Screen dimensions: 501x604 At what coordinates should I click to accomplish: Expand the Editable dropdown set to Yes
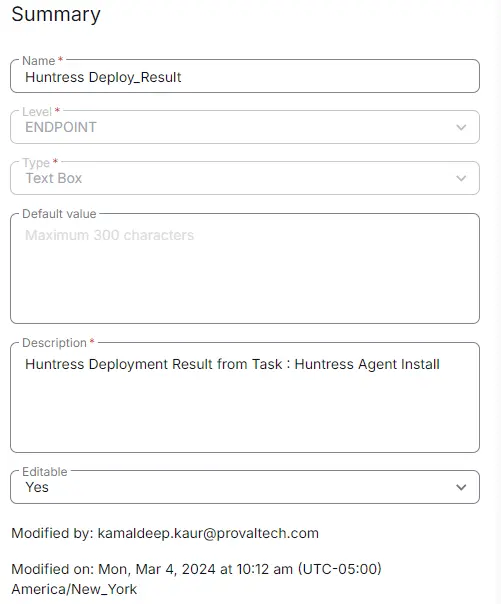(245, 487)
